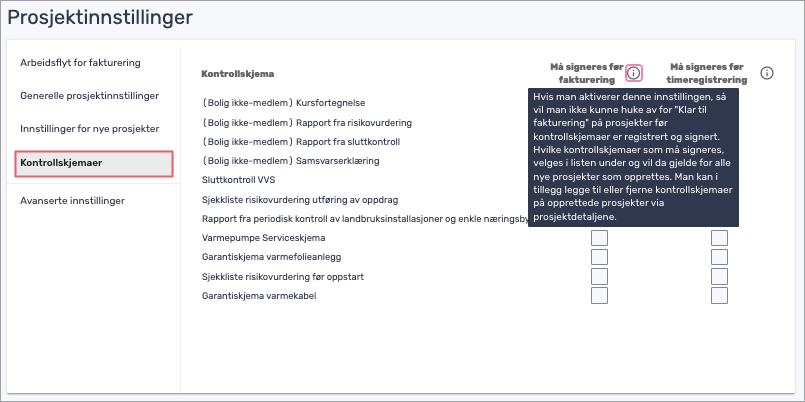Open 'Avanserte innstillinger' section
Viewport: 805px width, 402px height.
click(72, 201)
